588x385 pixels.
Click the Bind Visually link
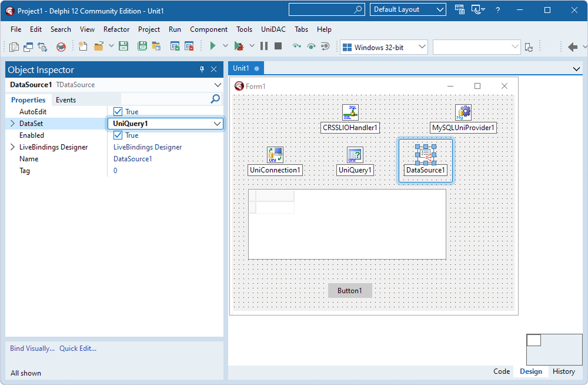coord(32,348)
